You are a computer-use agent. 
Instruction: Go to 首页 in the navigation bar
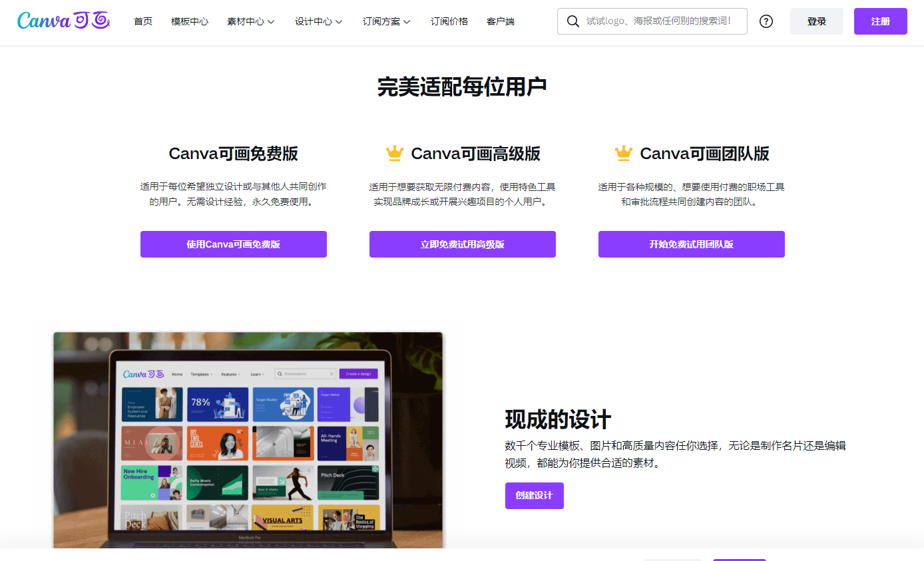pos(143,21)
